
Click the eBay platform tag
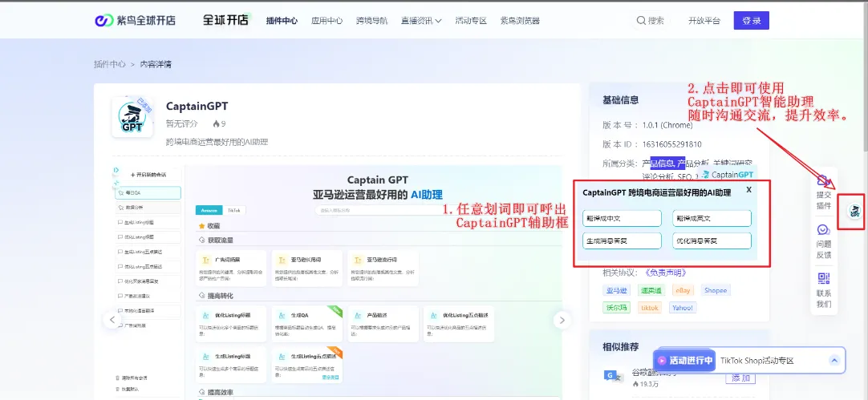[682, 290]
